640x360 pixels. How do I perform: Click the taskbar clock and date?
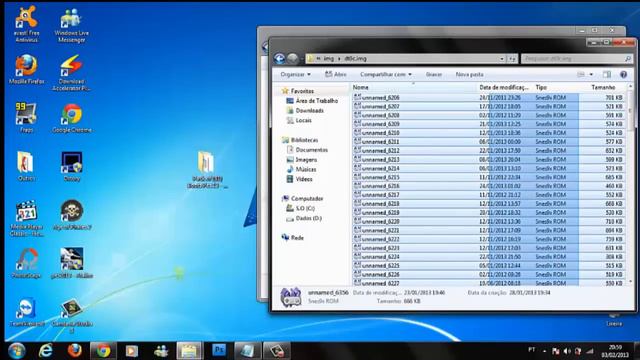pos(615,351)
